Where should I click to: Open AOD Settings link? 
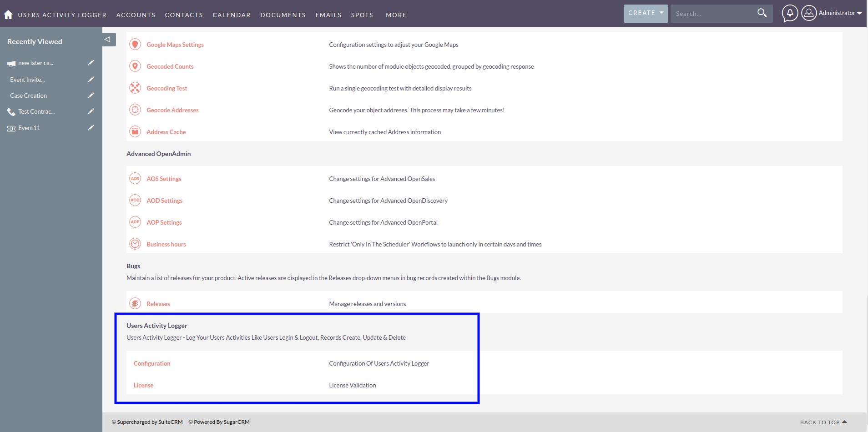point(164,201)
